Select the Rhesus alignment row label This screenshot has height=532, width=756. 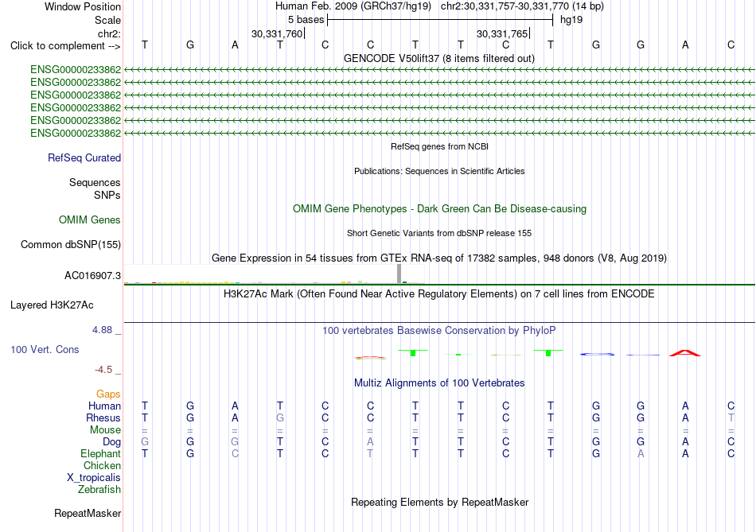coord(103,417)
